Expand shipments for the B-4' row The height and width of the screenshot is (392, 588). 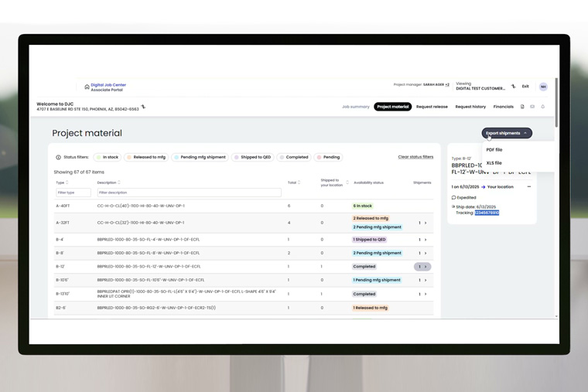click(422, 240)
